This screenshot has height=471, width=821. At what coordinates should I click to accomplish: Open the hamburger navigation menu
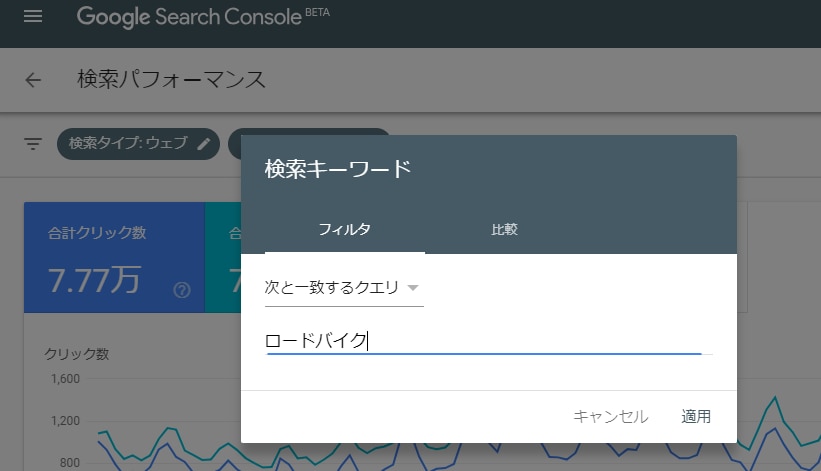(33, 16)
